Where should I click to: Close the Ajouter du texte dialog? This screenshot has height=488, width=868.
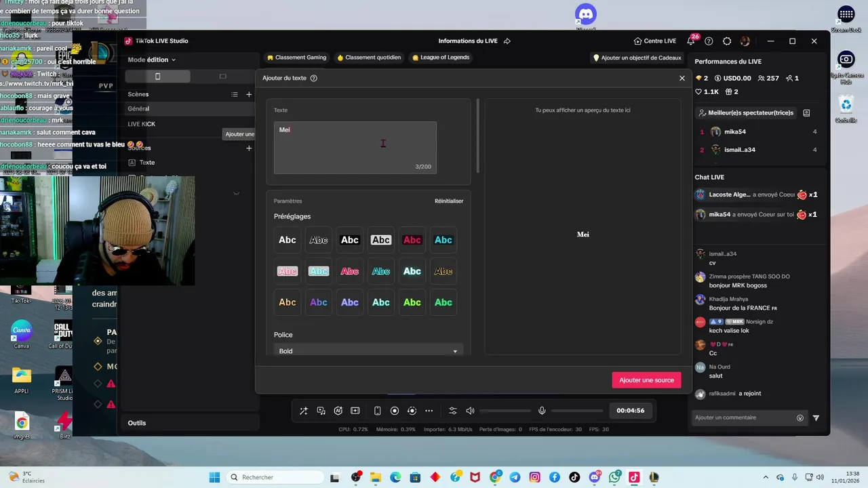pyautogui.click(x=682, y=78)
